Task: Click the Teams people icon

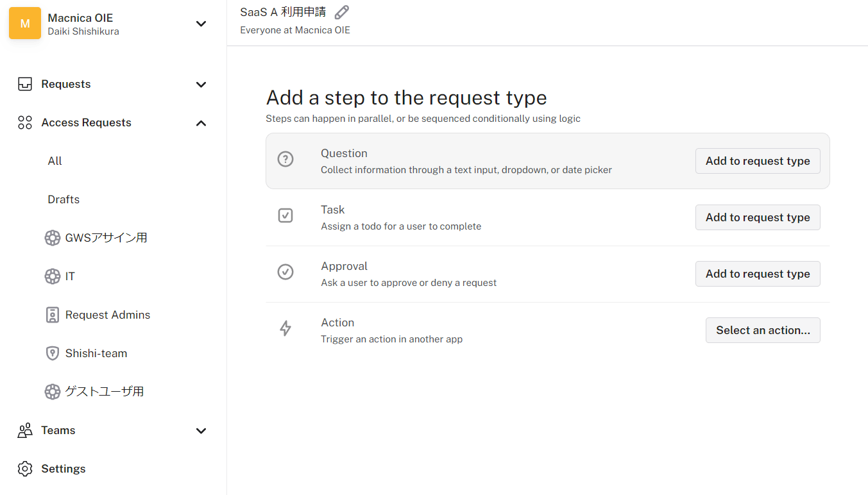Action: tap(25, 430)
